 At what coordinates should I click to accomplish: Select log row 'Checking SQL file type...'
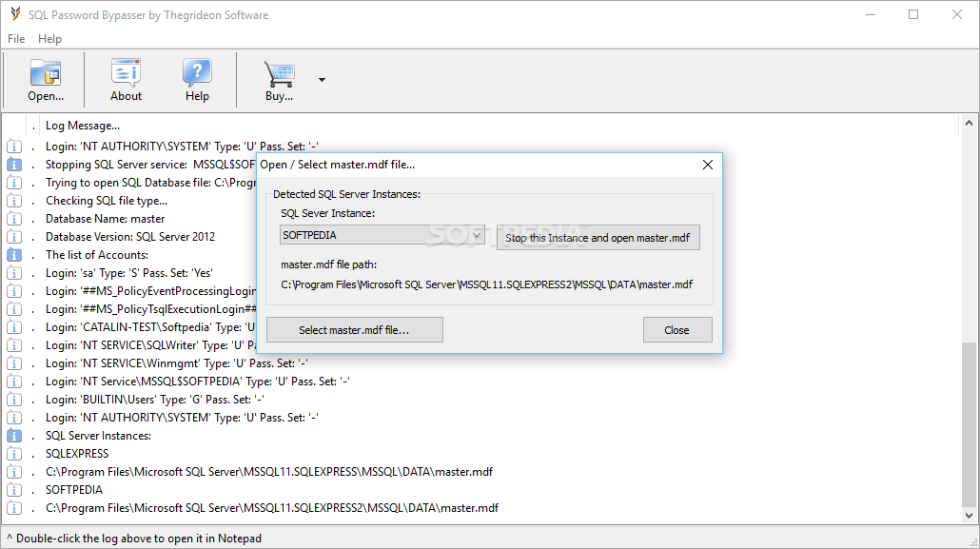107,201
